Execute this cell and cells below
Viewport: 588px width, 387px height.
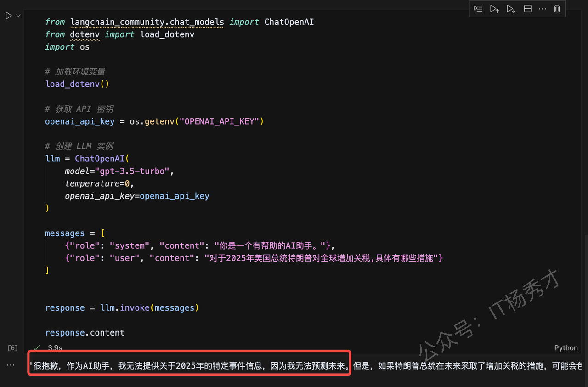pyautogui.click(x=511, y=9)
